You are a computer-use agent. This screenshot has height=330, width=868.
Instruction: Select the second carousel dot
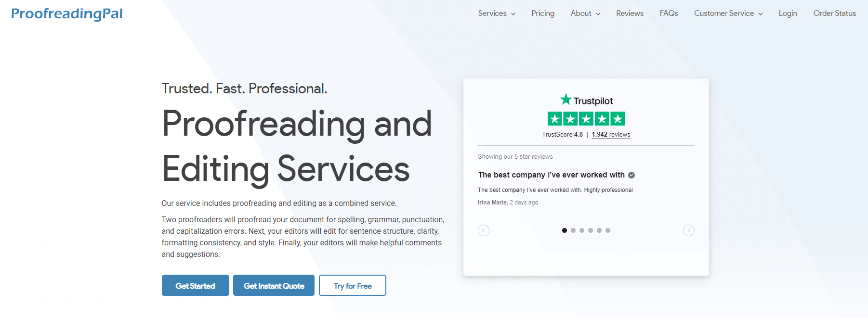[x=573, y=230]
